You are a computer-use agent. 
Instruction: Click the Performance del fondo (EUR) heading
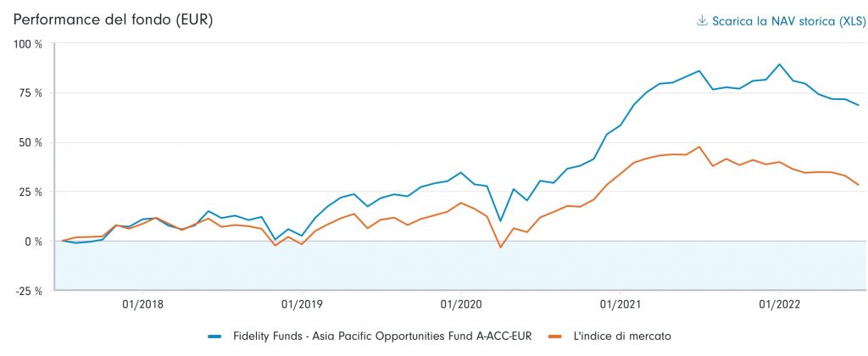pyautogui.click(x=113, y=19)
